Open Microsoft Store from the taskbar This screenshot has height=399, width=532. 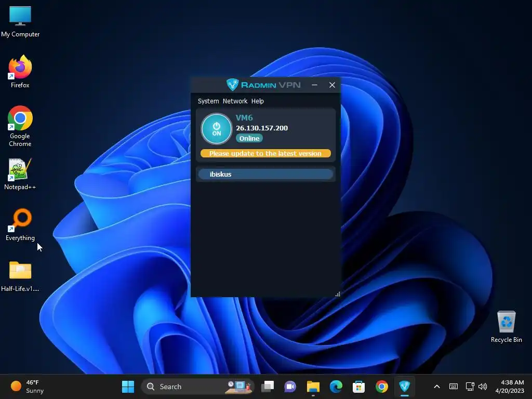click(x=358, y=387)
